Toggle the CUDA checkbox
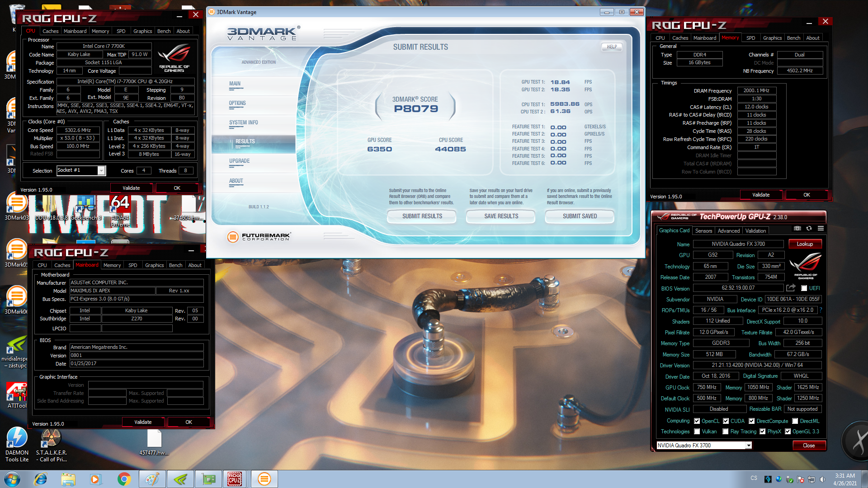The width and height of the screenshot is (868, 488). pos(726,421)
